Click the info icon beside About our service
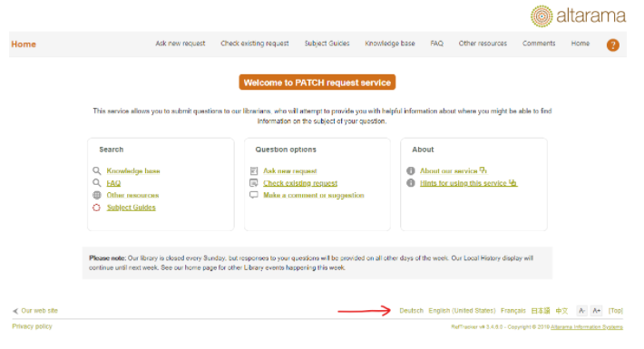 [411, 170]
